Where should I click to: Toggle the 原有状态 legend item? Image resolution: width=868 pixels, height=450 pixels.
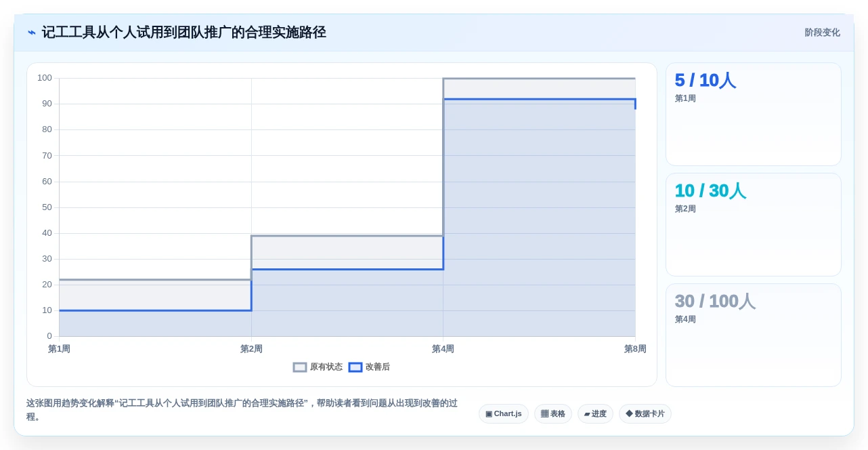coord(318,367)
